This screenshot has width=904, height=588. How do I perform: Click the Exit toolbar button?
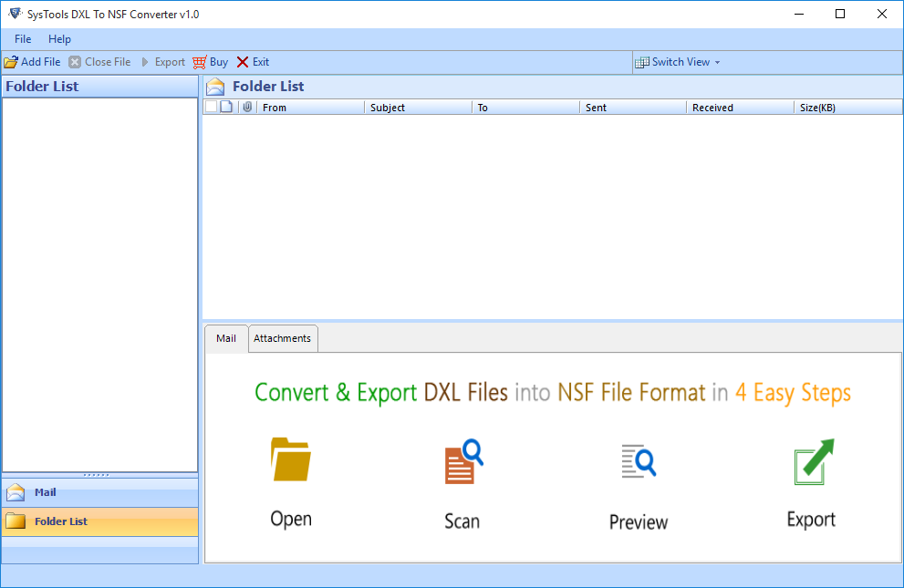coord(253,62)
